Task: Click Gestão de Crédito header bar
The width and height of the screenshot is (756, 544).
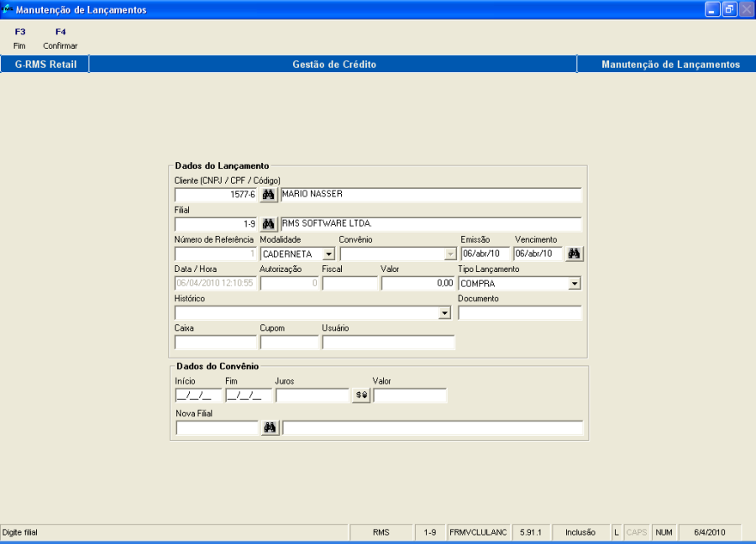Action: 333,64
